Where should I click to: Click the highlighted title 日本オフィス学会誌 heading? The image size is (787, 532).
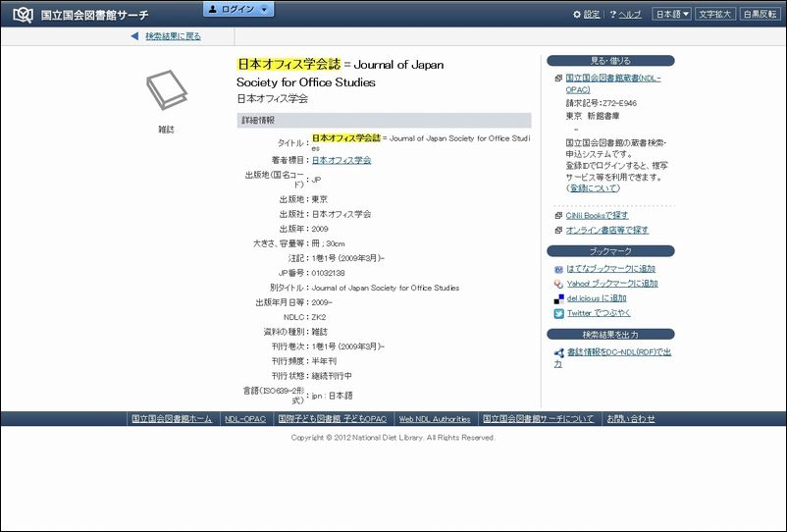pyautogui.click(x=289, y=64)
